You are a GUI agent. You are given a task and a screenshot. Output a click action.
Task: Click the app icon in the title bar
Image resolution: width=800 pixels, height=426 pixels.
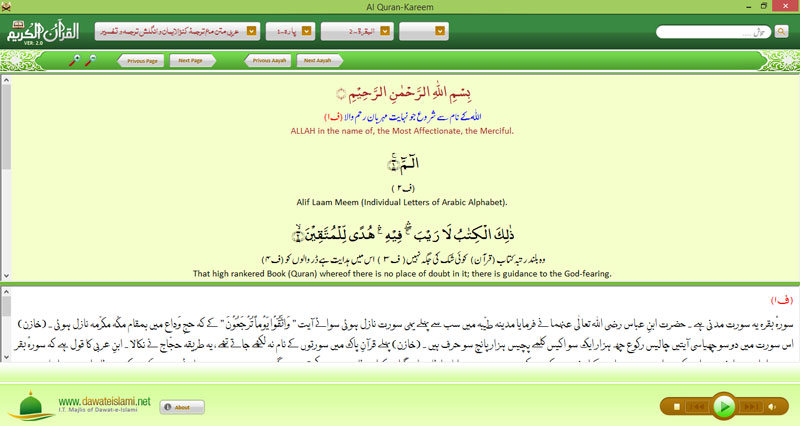point(6,7)
